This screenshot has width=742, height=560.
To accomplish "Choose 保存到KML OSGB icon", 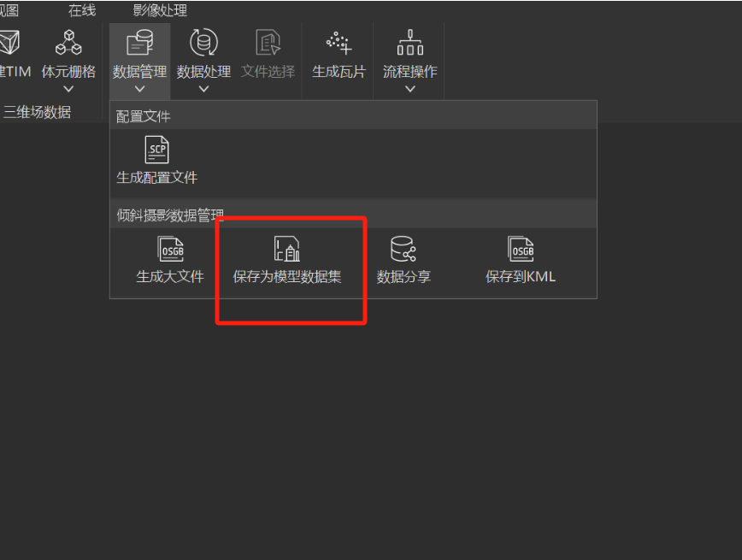I will pos(521,249).
